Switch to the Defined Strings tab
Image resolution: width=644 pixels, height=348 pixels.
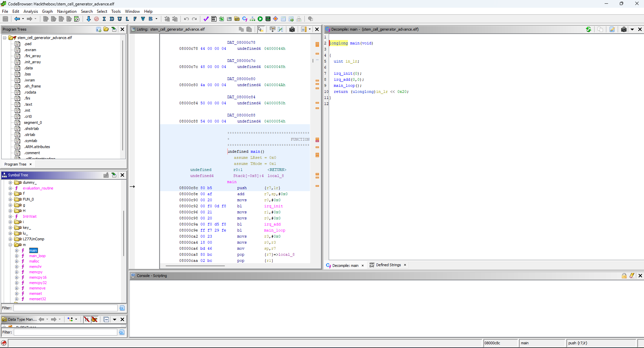388,265
